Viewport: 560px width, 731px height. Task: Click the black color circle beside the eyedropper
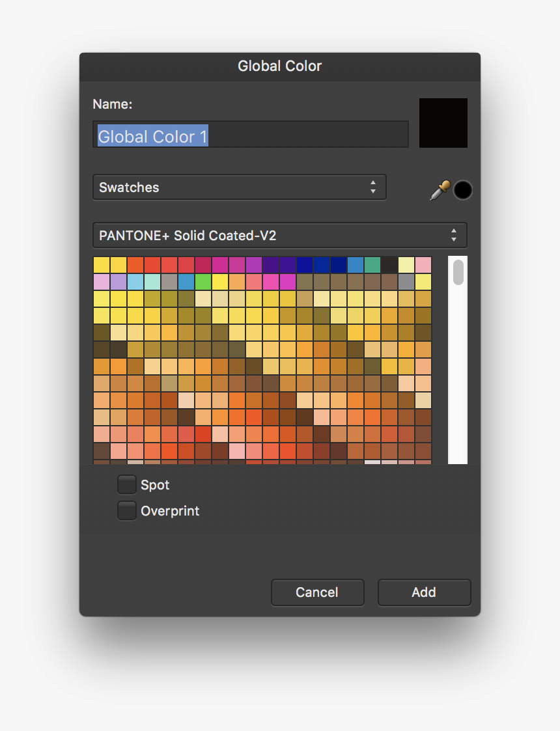463,190
